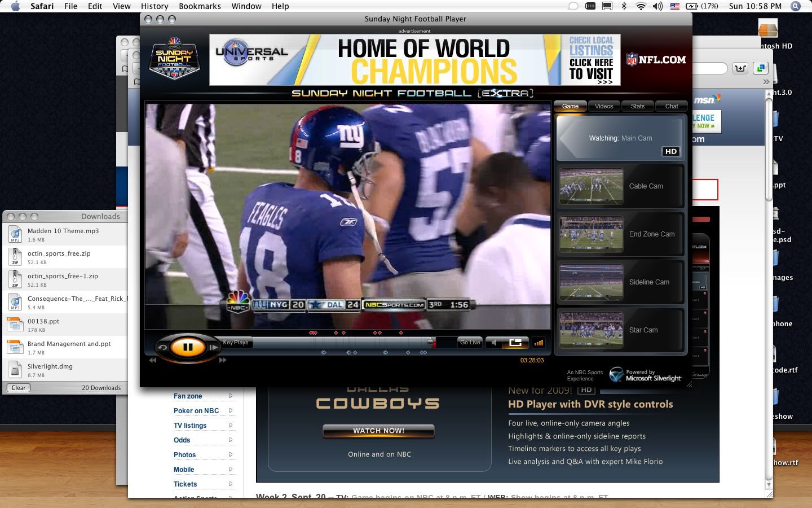This screenshot has height=508, width=812.
Task: Expand the Poker on NBC arrow
Action: (x=230, y=410)
